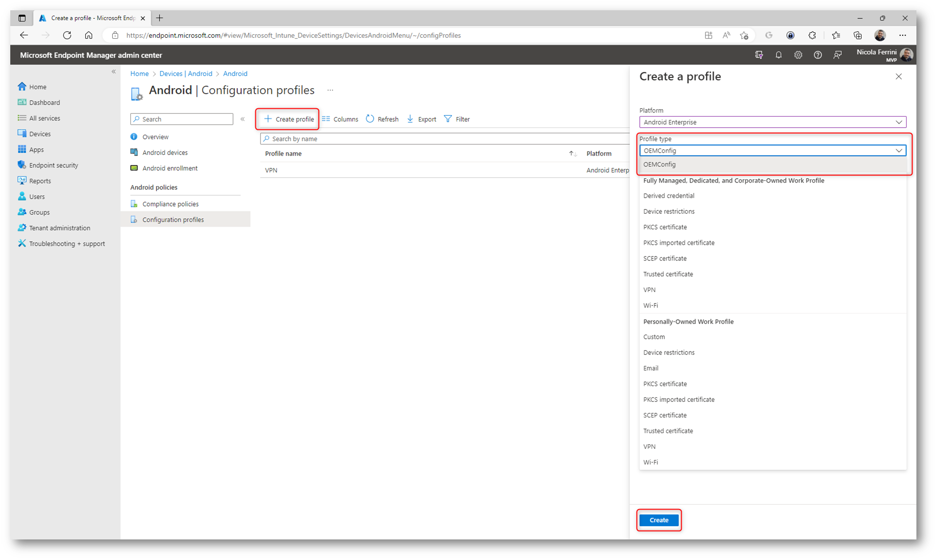Open Tenant administration in sidebar

(54, 228)
